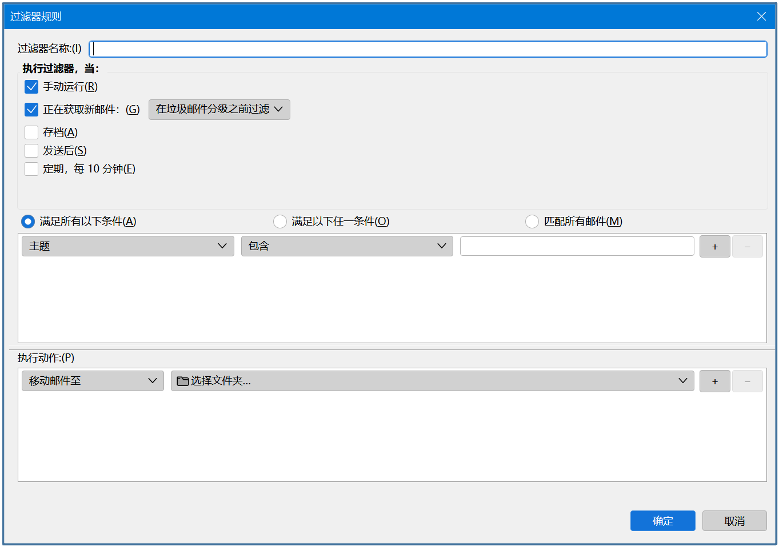Enable the 发送后 checkbox
The height and width of the screenshot is (547, 779).
[x=32, y=150]
